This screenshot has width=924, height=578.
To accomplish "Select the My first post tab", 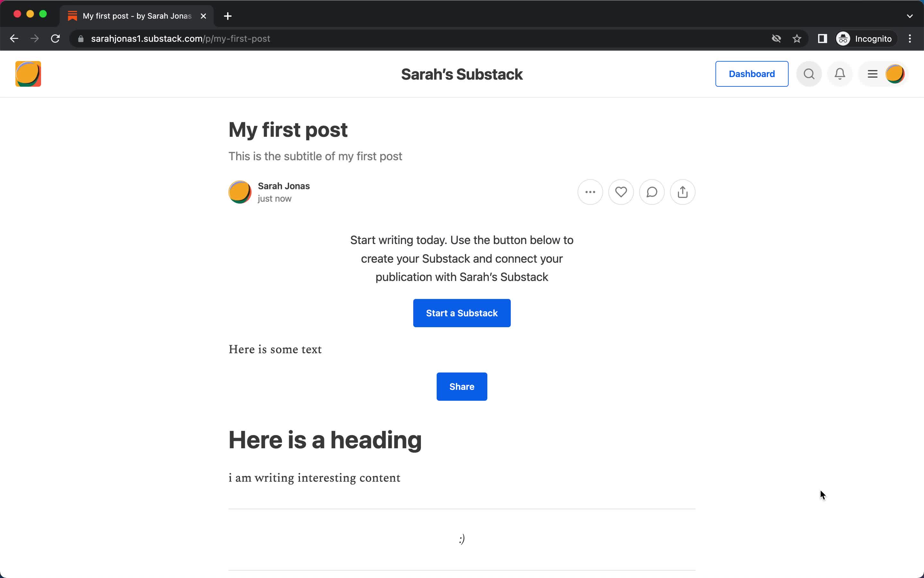I will 137,16.
